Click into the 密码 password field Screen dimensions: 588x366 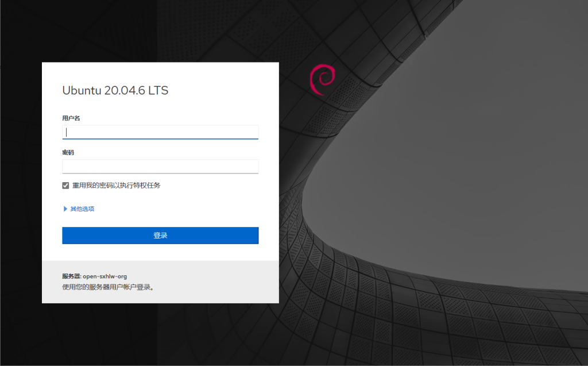coord(160,167)
